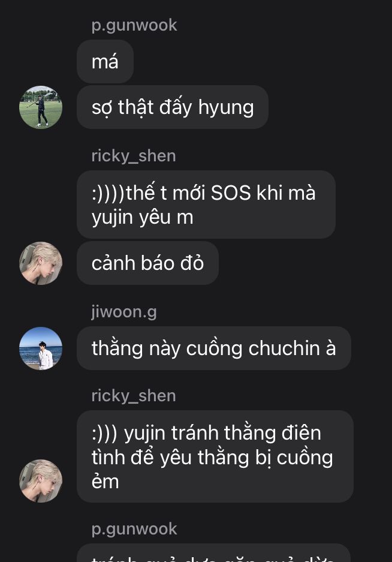Tap ricky_shen's avatar beside "cảnh báo đỏ"
This screenshot has height=562, width=392.
[41, 263]
